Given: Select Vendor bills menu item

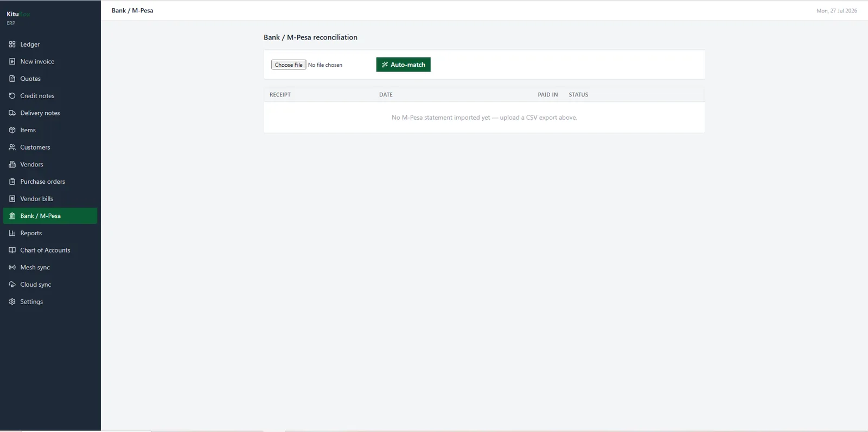Looking at the screenshot, I should (x=50, y=199).
